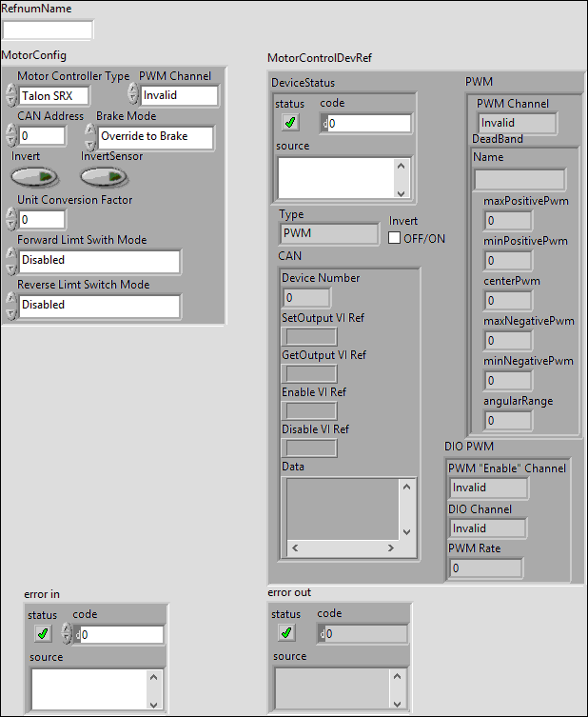Click the SetOutput VI Ref refnum box

pos(310,337)
